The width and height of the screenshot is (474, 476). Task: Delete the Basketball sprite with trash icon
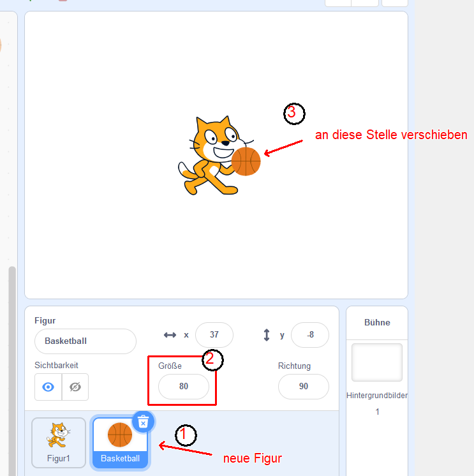pos(144,422)
